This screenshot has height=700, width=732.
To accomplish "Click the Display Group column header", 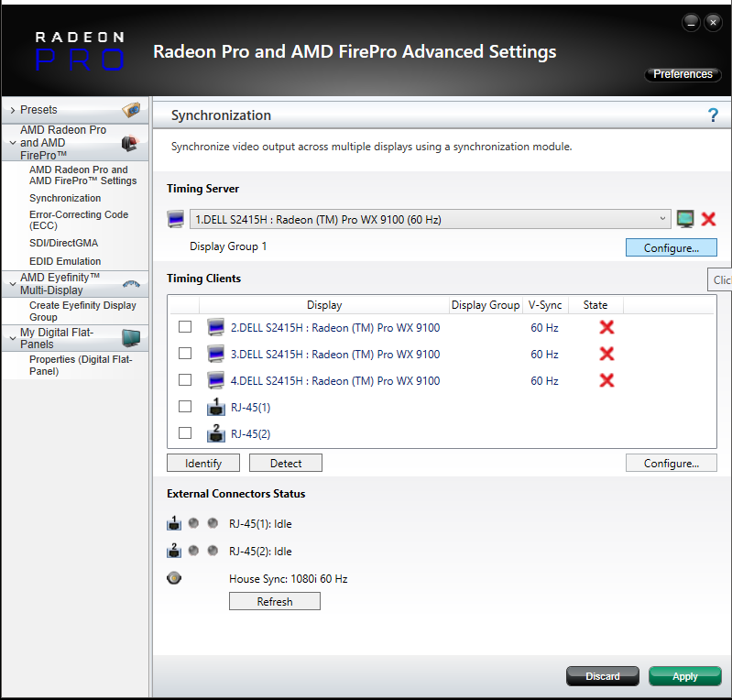I will pos(486,305).
